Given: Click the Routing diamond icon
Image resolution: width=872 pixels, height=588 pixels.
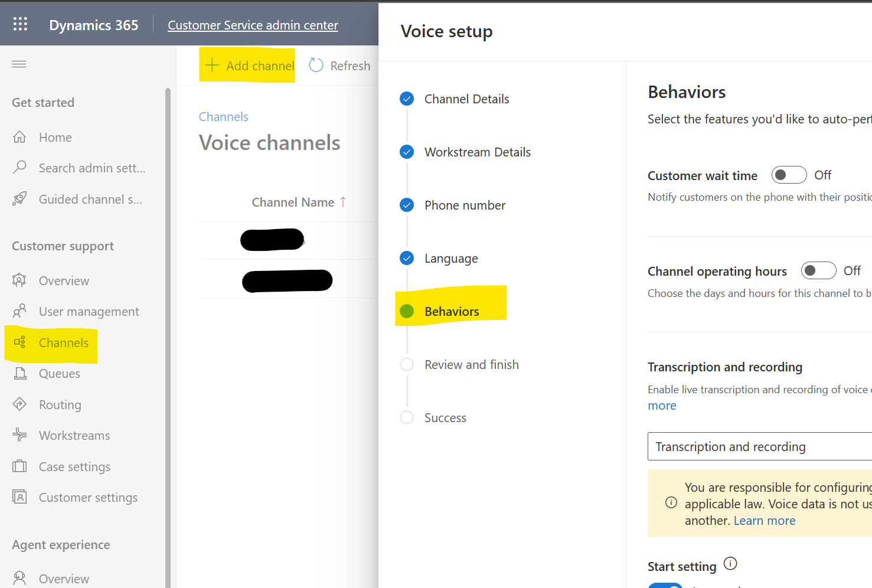Looking at the screenshot, I should pos(19,404).
